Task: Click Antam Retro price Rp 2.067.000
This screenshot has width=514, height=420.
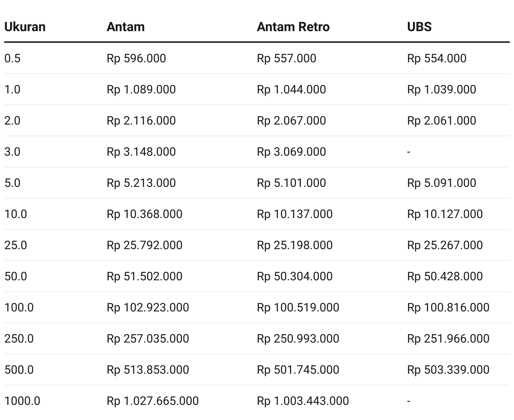Action: click(292, 120)
